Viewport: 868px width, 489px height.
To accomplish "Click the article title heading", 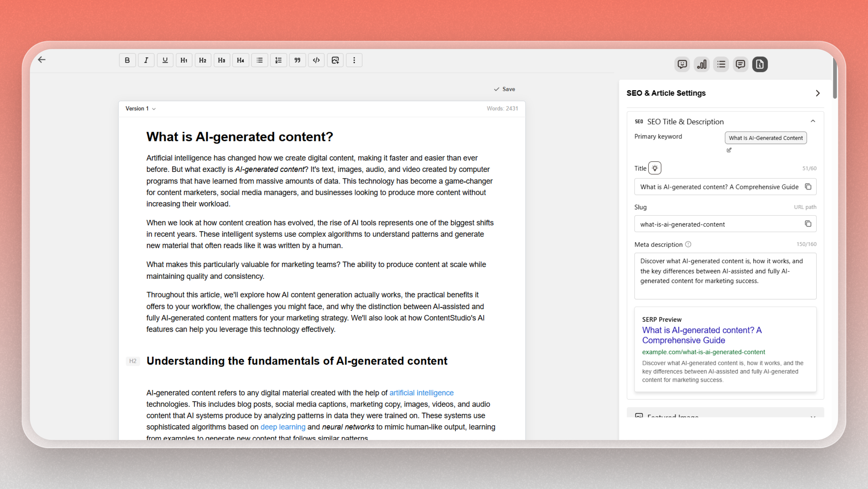I will point(240,137).
